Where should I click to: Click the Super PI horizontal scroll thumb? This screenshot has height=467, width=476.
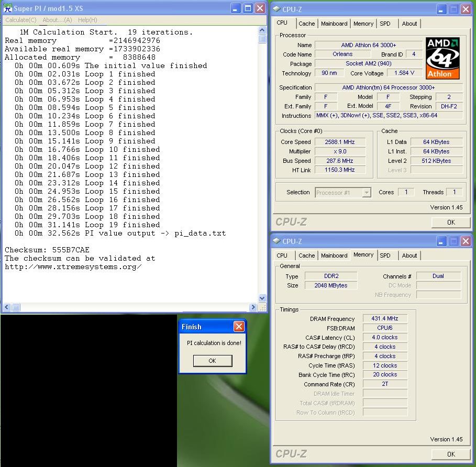[16, 307]
